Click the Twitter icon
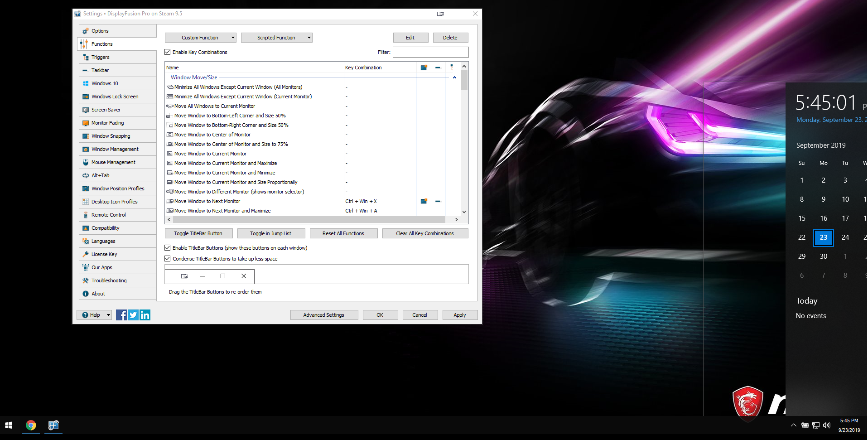The width and height of the screenshot is (868, 440). (x=133, y=315)
